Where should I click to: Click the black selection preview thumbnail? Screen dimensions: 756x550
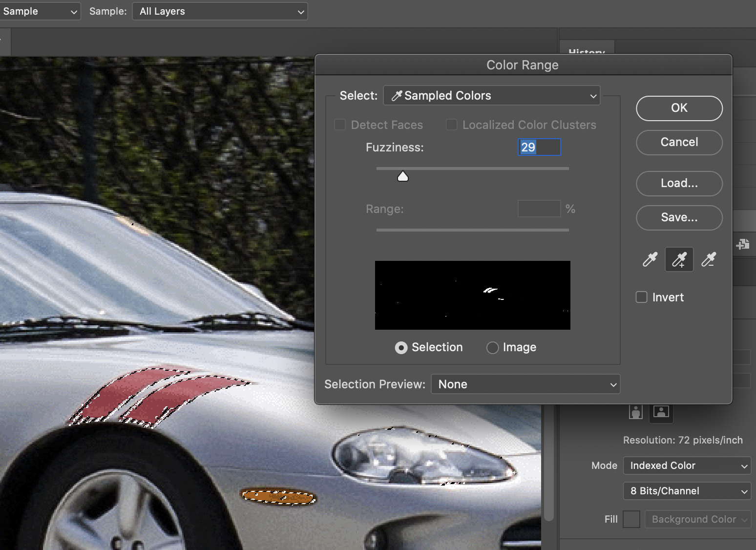click(473, 295)
